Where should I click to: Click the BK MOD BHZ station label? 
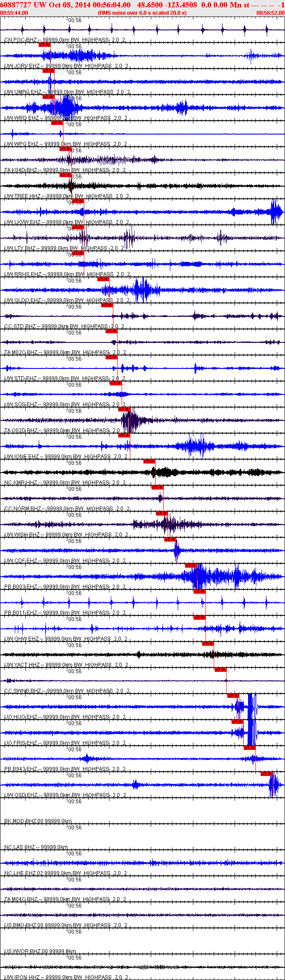(x=20, y=821)
